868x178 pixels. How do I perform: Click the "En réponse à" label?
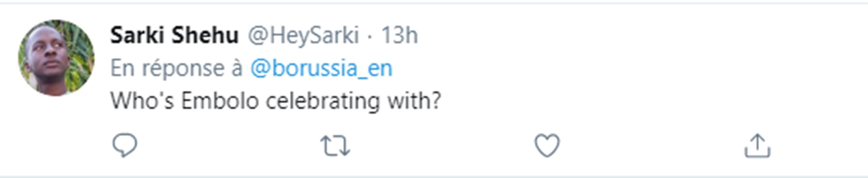click(176, 68)
